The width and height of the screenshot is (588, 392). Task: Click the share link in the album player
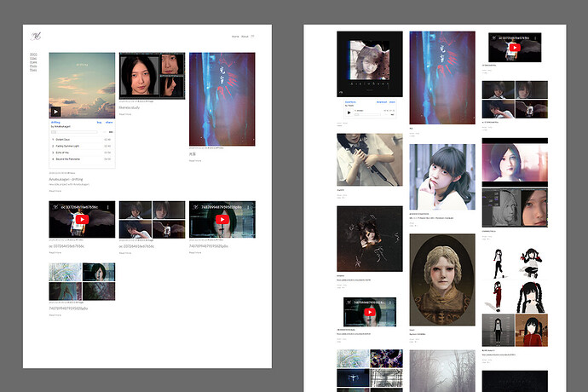109,123
